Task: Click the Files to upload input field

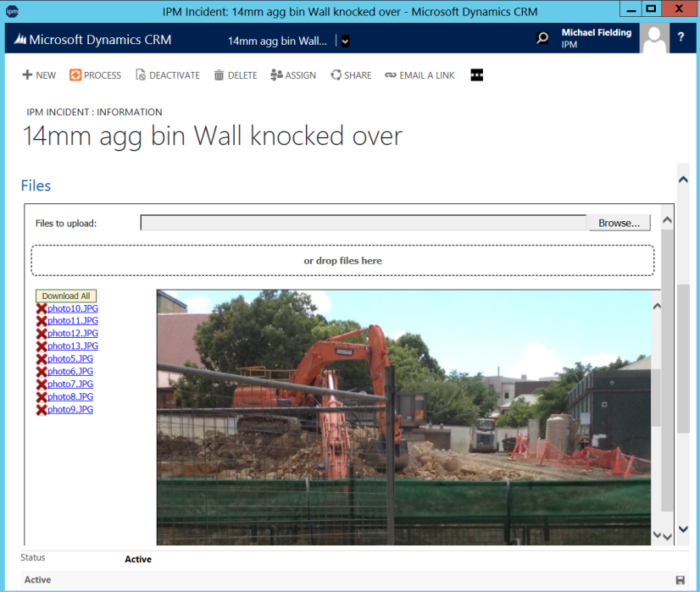Action: pos(363,224)
